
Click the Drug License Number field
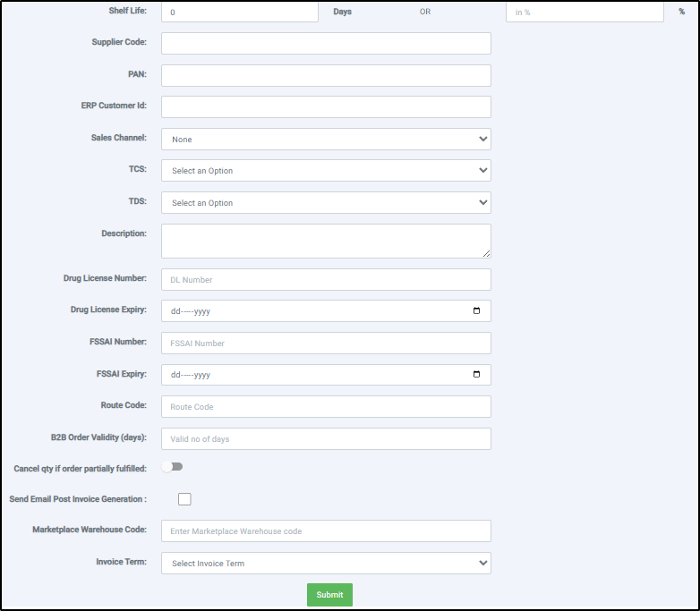tap(326, 280)
